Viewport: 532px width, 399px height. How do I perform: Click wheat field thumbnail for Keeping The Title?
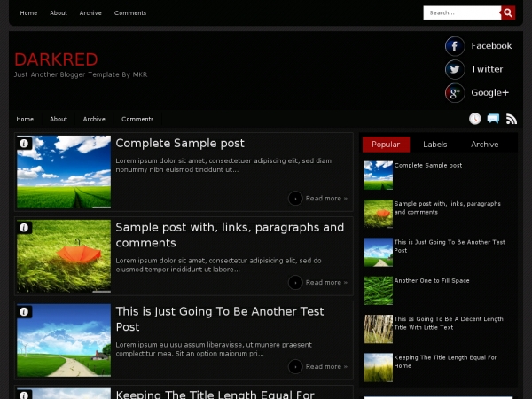coord(379,367)
